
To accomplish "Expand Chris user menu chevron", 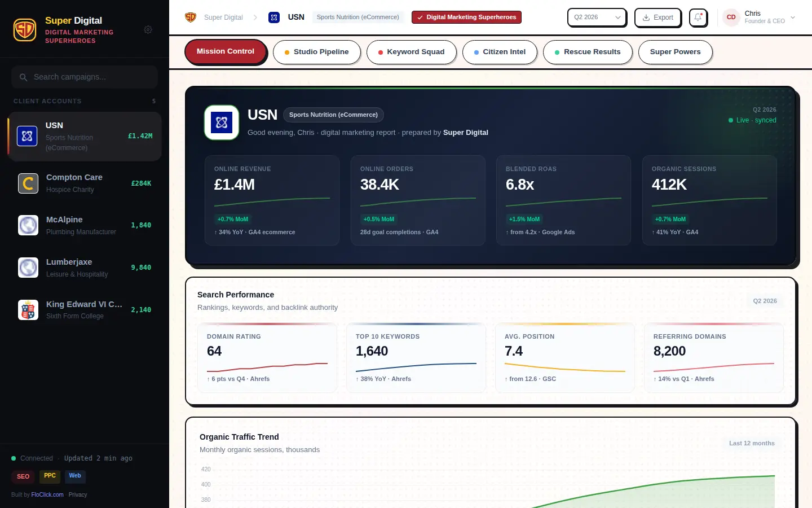I will click(793, 17).
